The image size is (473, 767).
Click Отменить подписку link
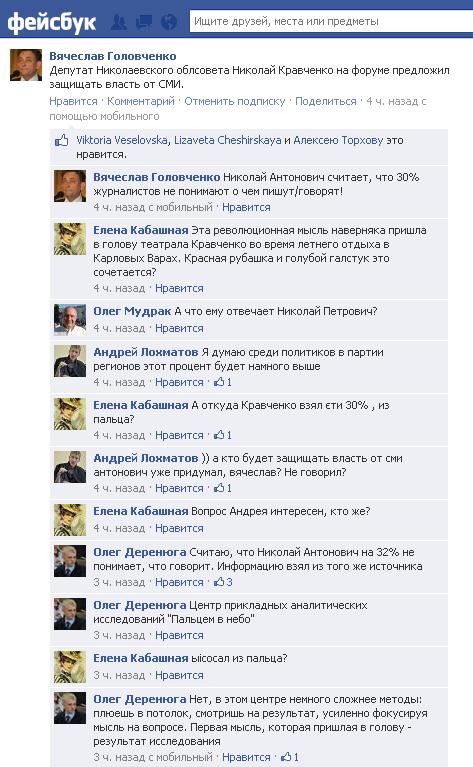[x=235, y=101]
